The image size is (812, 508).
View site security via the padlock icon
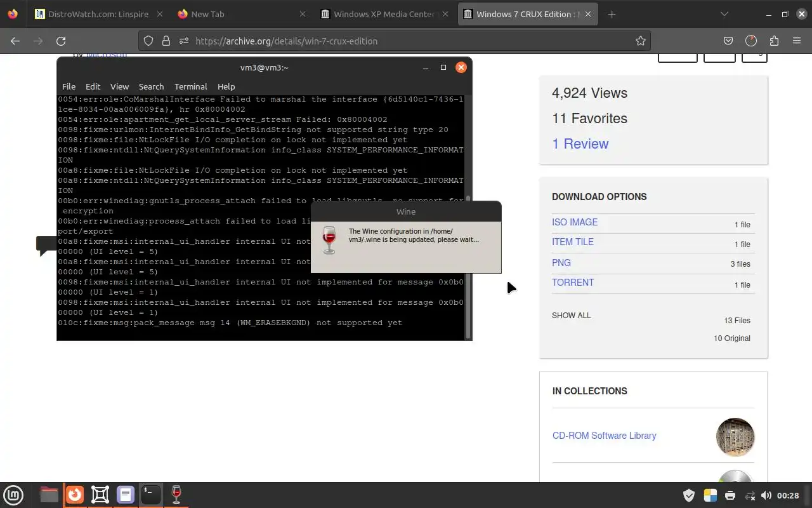pyautogui.click(x=166, y=41)
